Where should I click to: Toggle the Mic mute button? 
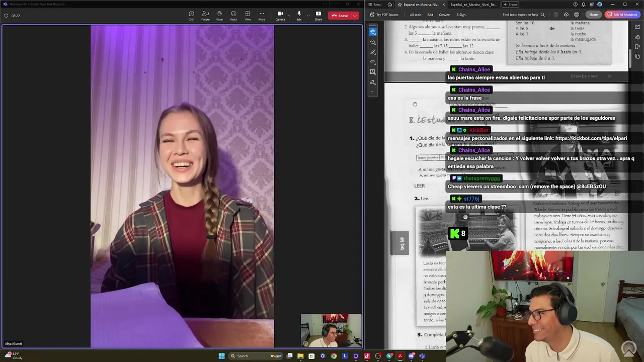pos(299,16)
